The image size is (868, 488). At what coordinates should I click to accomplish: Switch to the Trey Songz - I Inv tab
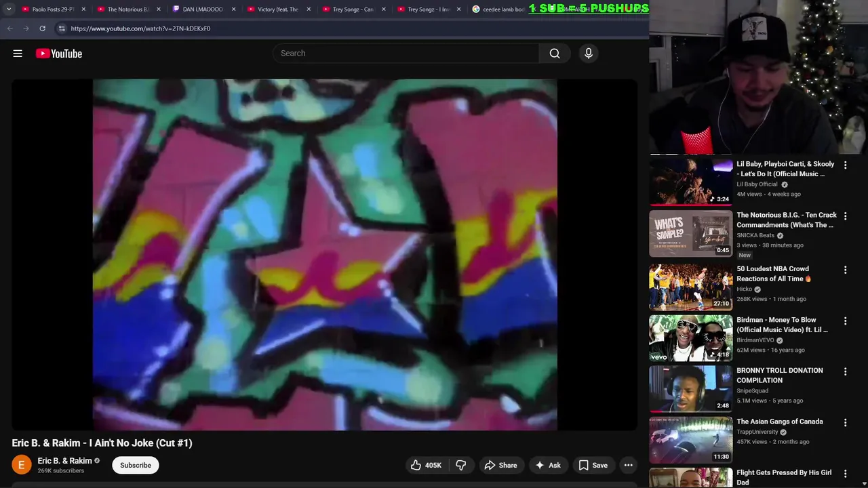coord(429,9)
